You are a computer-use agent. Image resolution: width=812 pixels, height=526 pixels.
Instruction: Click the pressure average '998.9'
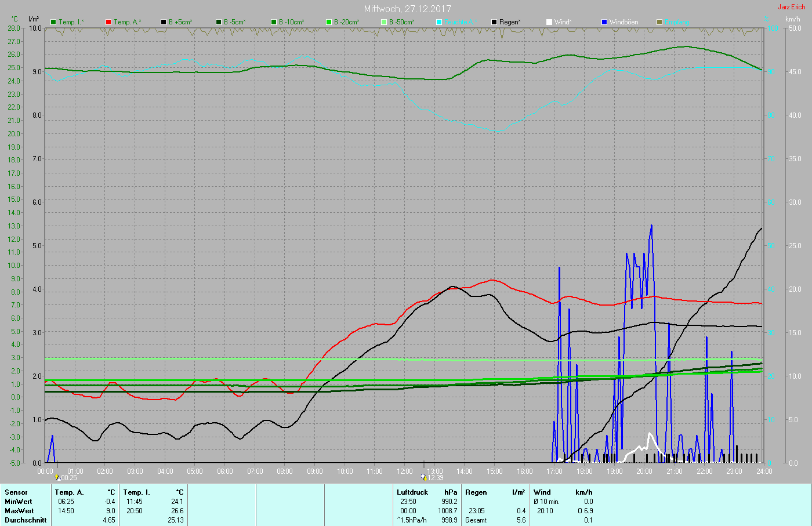(448, 520)
